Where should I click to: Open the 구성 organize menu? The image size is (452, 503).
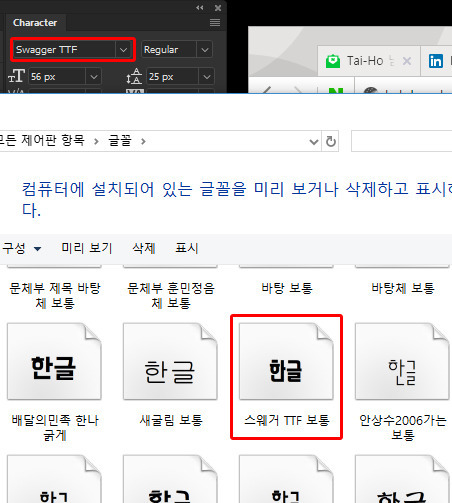click(21, 248)
